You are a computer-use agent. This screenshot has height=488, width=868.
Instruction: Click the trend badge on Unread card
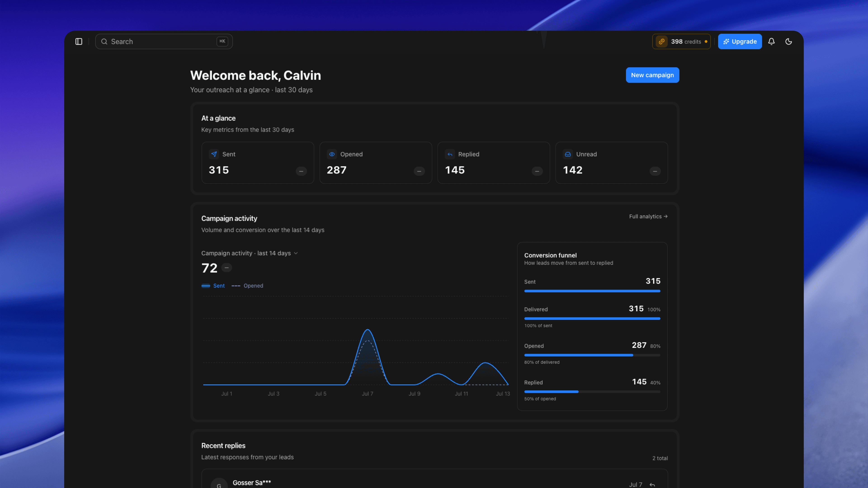[x=655, y=171]
